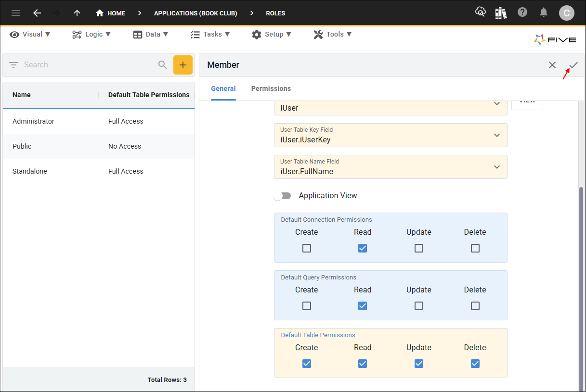The image size is (586, 392).
Task: Navigate up one level with the up arrow
Action: click(77, 13)
